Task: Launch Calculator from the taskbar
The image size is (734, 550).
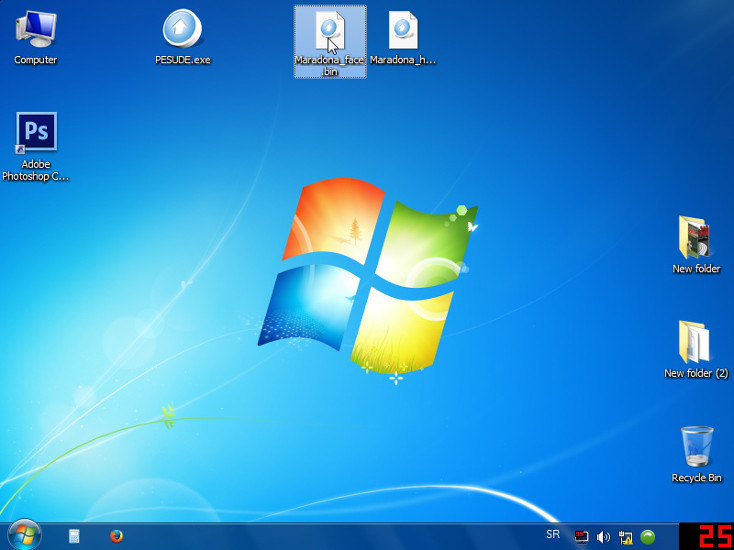Action: click(x=74, y=536)
